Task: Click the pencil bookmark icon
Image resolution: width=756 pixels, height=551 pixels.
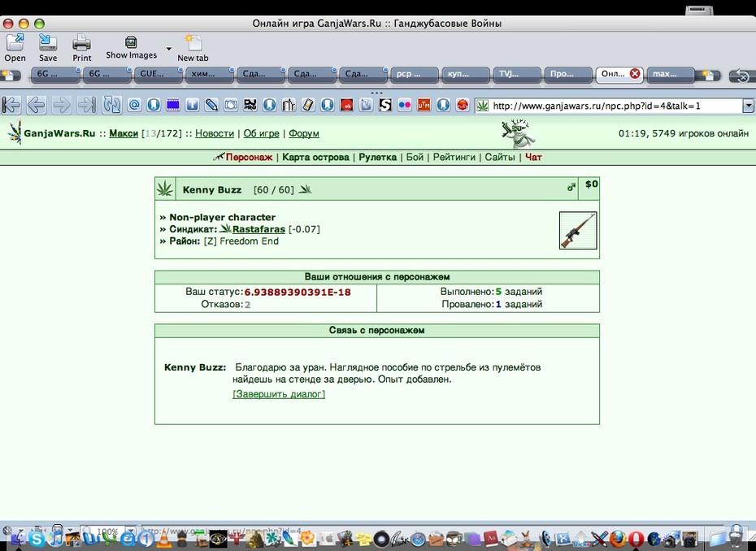Action: 211,105
